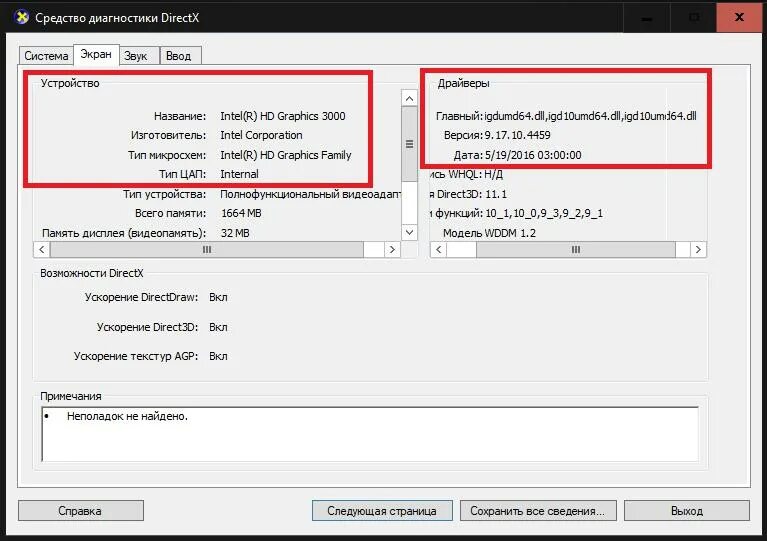Screen dimensions: 767x541
Task: Click Сохранить все сведения button
Action: (538, 511)
